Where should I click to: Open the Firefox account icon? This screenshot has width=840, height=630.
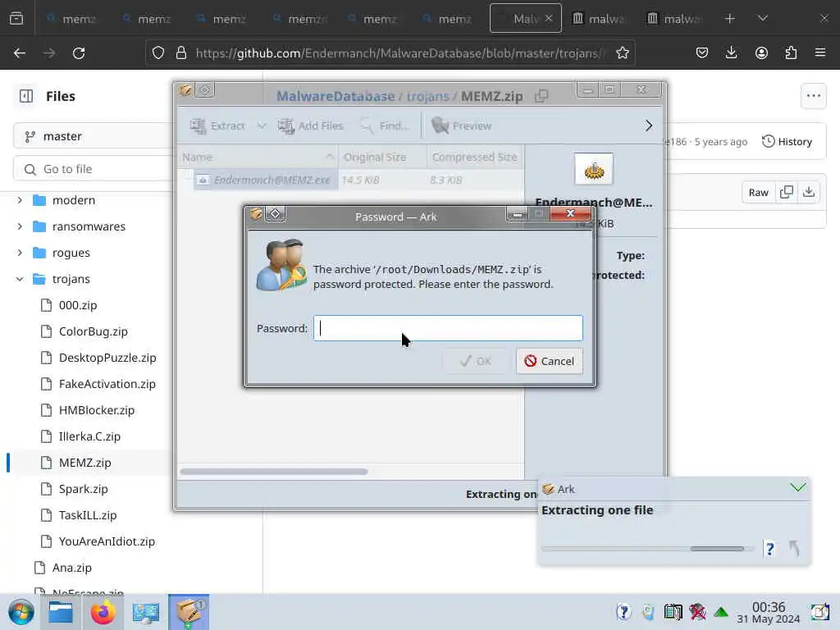click(x=761, y=53)
